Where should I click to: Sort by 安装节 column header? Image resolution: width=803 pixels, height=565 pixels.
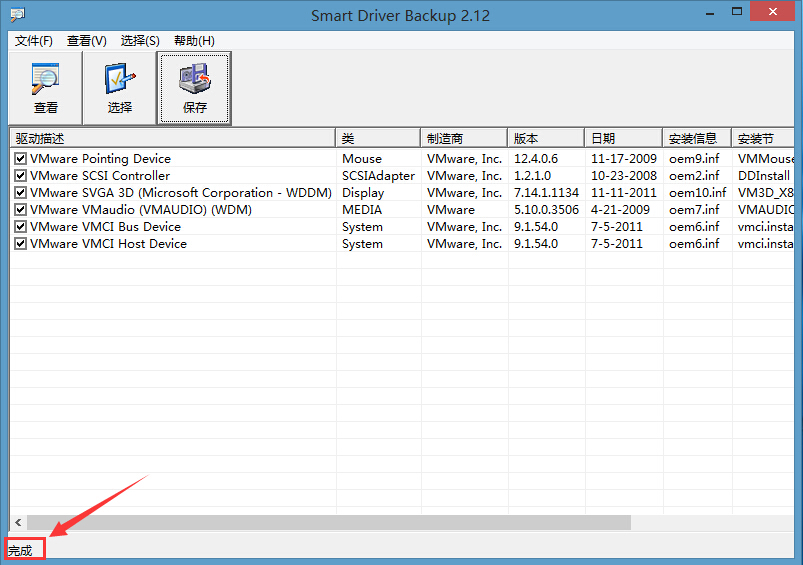pyautogui.click(x=763, y=138)
